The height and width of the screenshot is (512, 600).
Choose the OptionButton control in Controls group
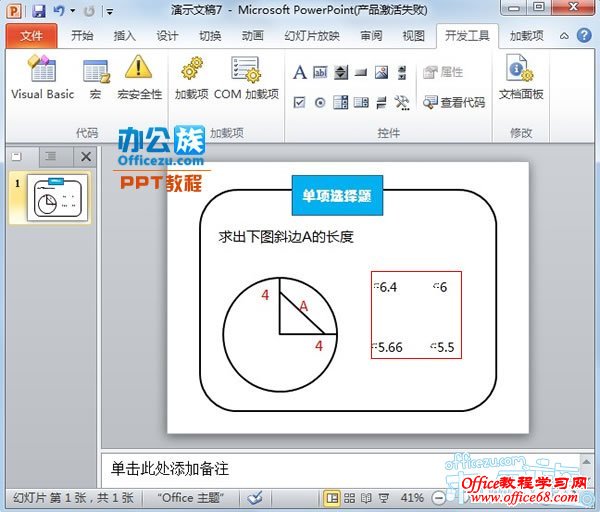[320, 102]
